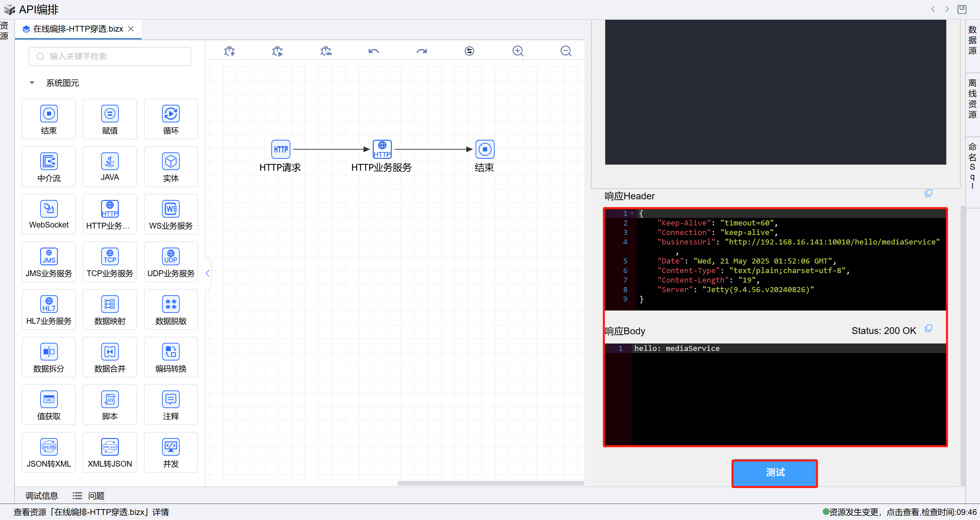Image resolution: width=980 pixels, height=520 pixels.
Task: Click the zoom out toolbar icon
Action: pyautogui.click(x=566, y=51)
